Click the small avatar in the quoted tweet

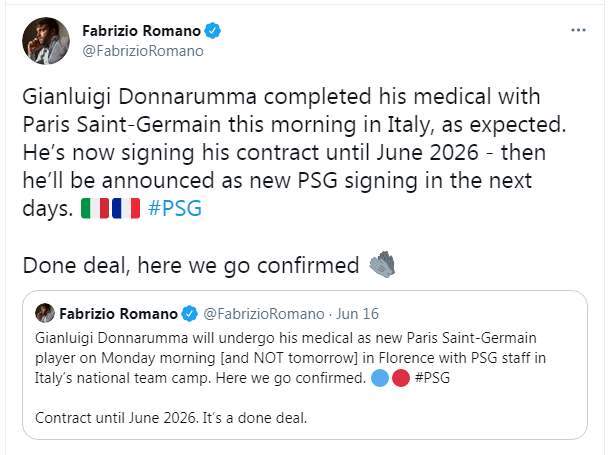45,313
